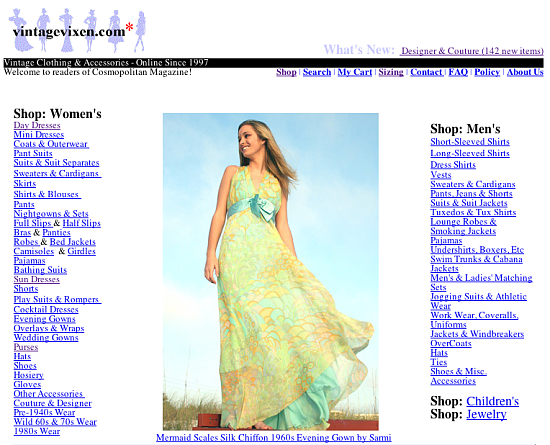Open Play Suits & Rompers
The width and height of the screenshot is (550, 445).
point(57,299)
